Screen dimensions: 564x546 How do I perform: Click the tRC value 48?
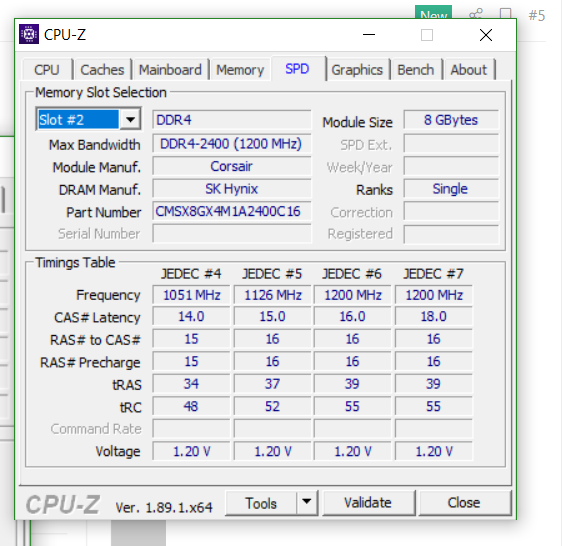[191, 406]
